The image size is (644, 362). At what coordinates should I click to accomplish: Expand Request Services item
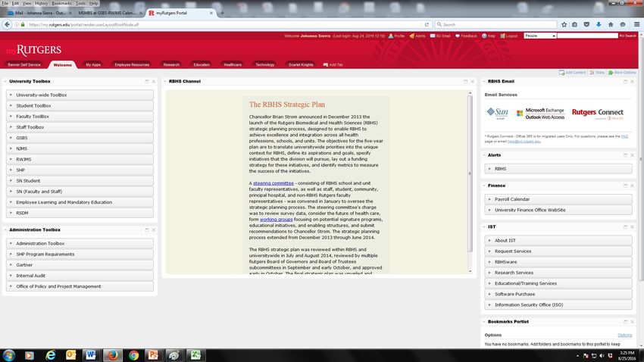click(x=558, y=251)
